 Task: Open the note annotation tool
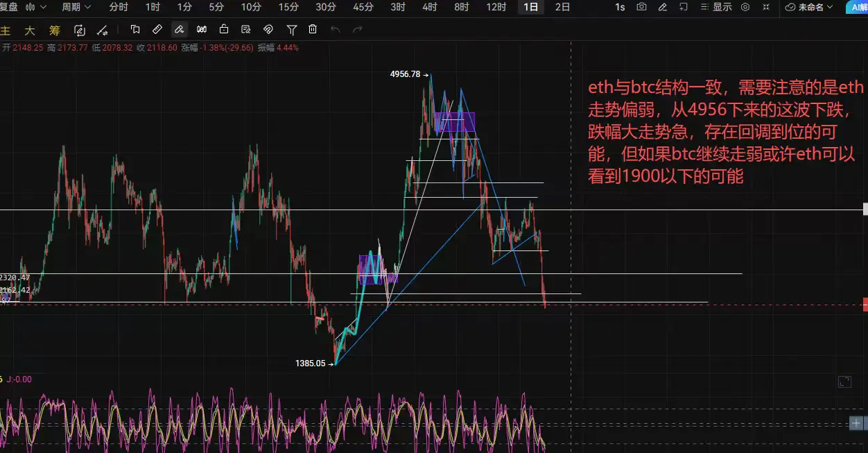click(246, 30)
